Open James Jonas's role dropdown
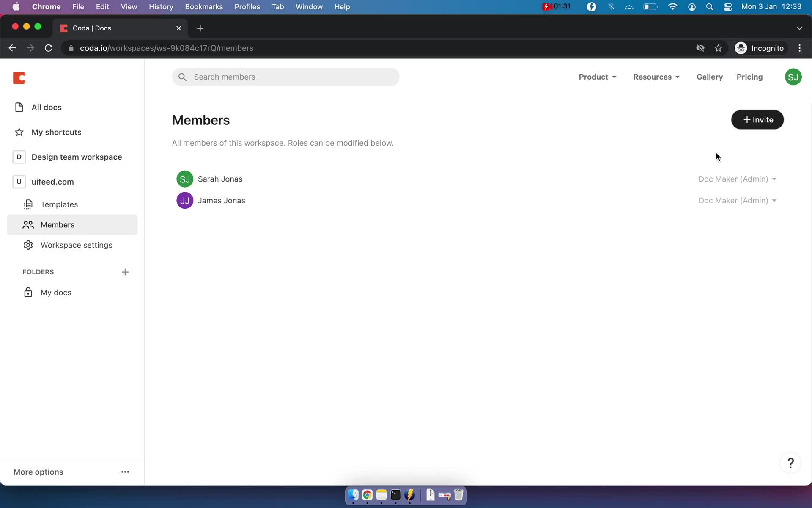 click(737, 201)
